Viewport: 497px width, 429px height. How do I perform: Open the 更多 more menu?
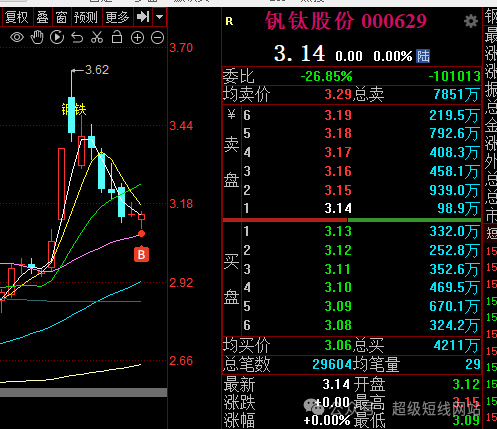(x=117, y=17)
